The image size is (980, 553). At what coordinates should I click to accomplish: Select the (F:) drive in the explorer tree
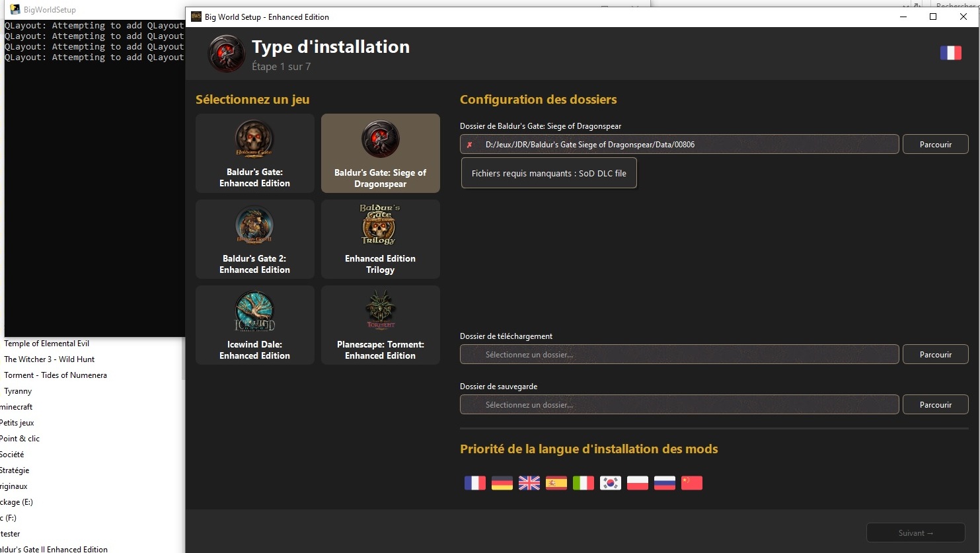8,518
